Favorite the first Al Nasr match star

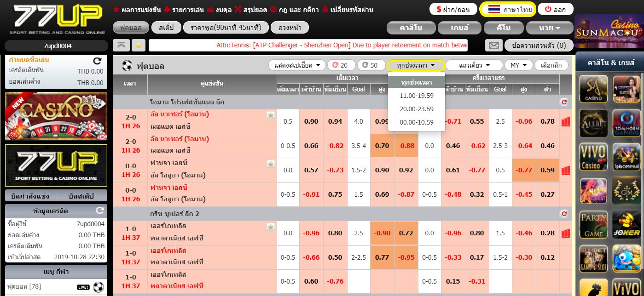pyautogui.click(x=271, y=115)
